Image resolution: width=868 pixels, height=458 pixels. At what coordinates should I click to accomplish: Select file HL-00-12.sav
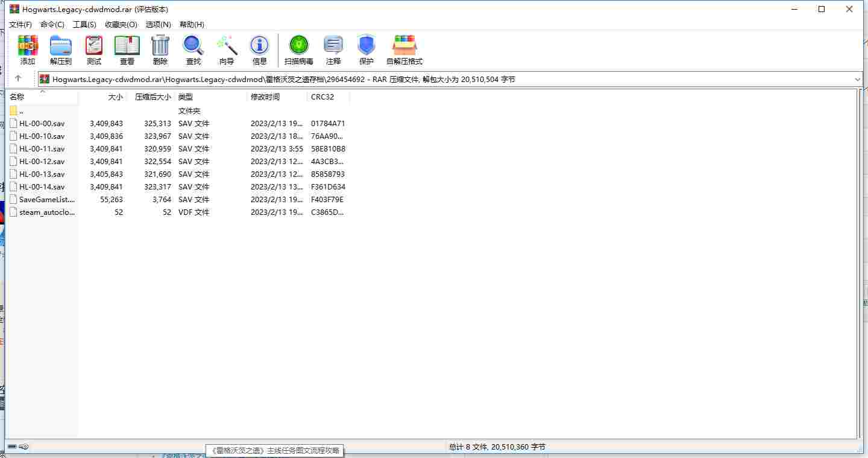(42, 161)
